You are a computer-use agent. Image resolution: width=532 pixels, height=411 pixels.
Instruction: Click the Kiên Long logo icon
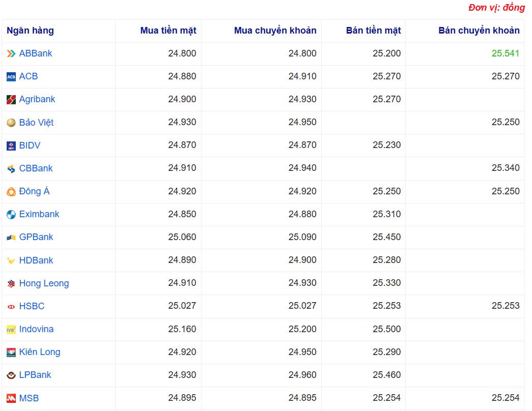pyautogui.click(x=11, y=353)
